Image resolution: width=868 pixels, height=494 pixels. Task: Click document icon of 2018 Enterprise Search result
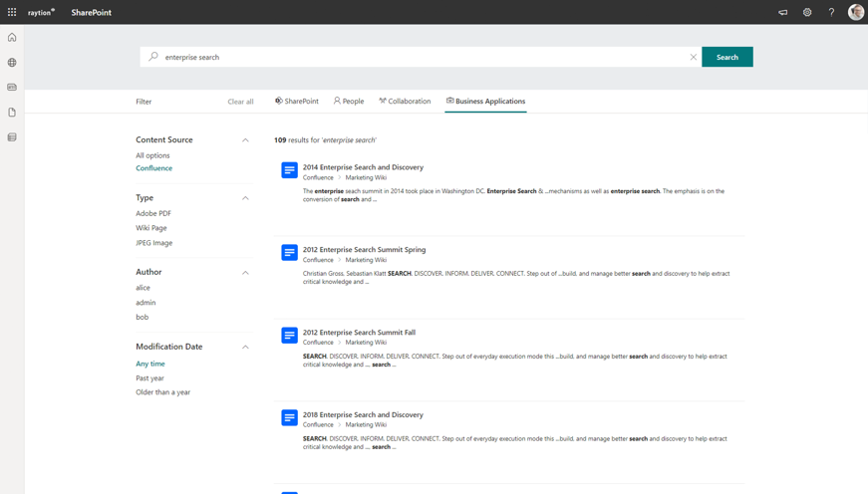(x=289, y=417)
